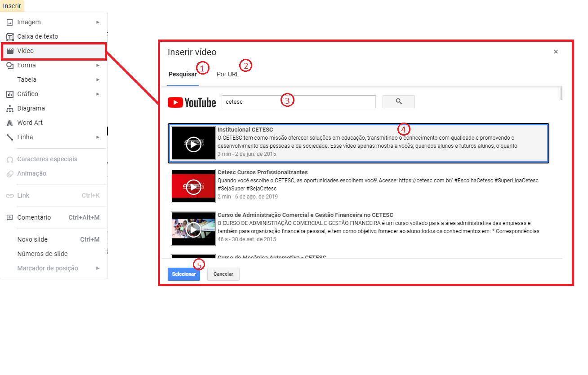This screenshot has height=375, width=588.
Task: Focus the YouTube search field
Action: point(298,101)
